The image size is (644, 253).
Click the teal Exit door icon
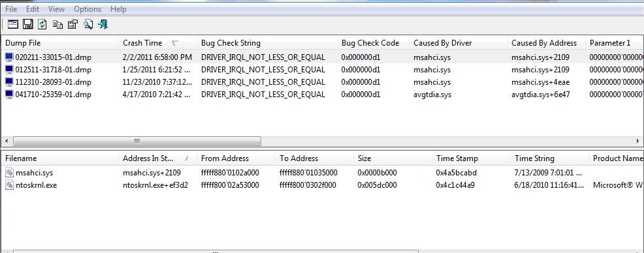coord(103,25)
